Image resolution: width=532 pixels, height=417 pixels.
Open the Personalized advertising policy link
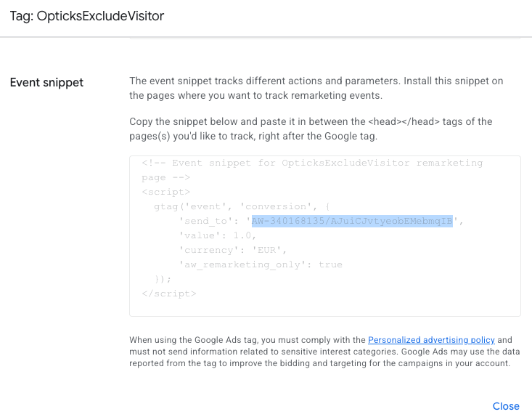point(431,339)
